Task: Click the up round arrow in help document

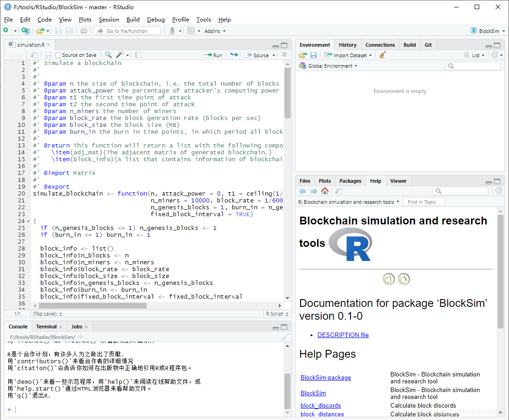Action: [x=404, y=279]
